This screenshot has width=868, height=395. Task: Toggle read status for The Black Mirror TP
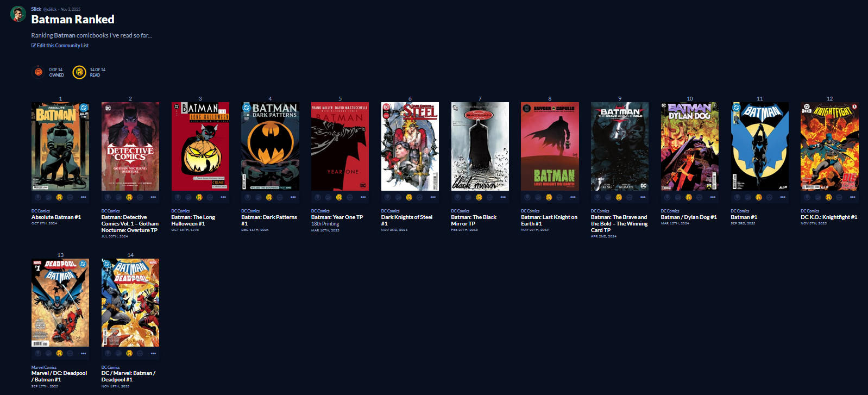click(479, 197)
